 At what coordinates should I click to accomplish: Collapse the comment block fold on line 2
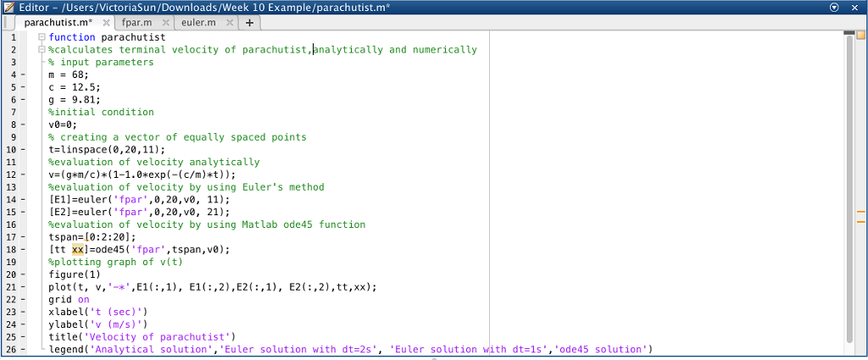41,50
